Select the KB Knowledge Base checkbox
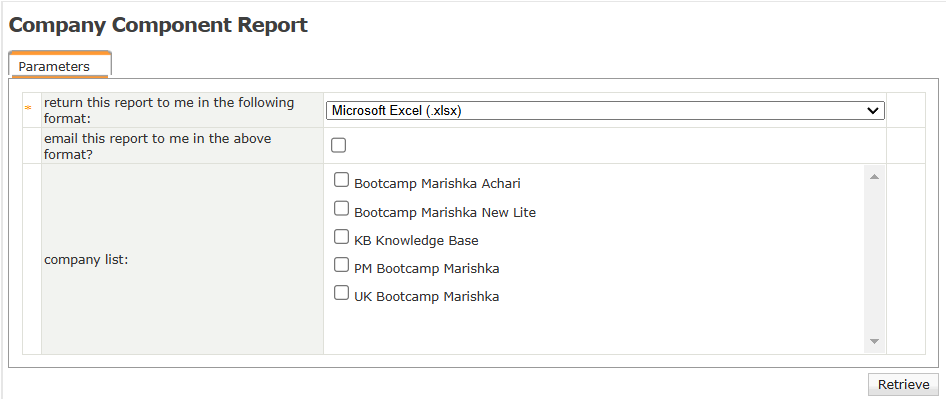Viewport: 947px width, 400px height. pos(341,238)
